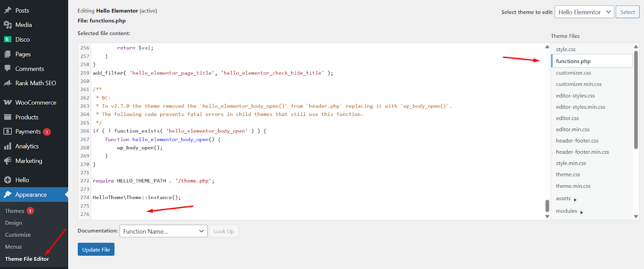
Task: Click the theme files list scrollbar
Action: point(636,99)
